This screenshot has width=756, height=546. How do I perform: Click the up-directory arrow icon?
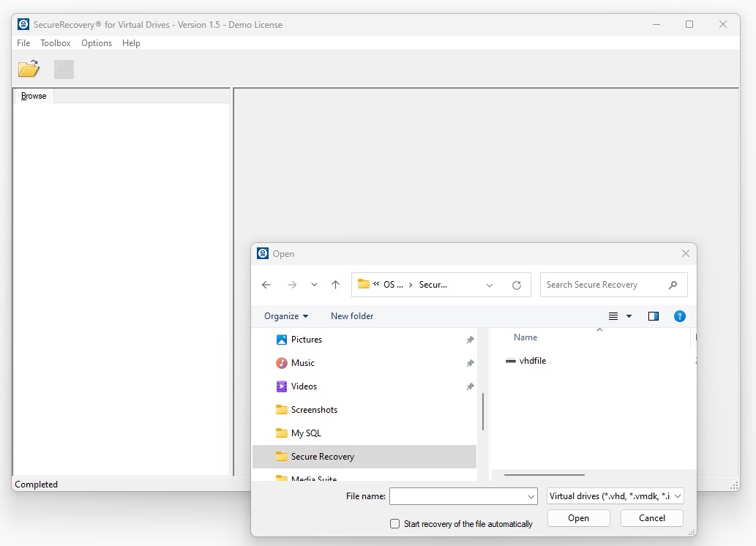(x=335, y=285)
